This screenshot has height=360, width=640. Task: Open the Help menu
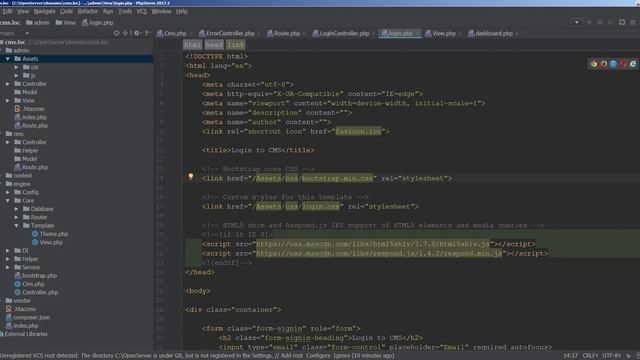[x=182, y=11]
